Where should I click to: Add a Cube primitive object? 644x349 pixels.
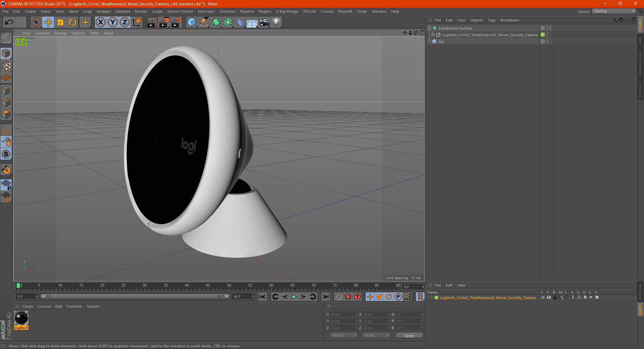click(x=192, y=22)
